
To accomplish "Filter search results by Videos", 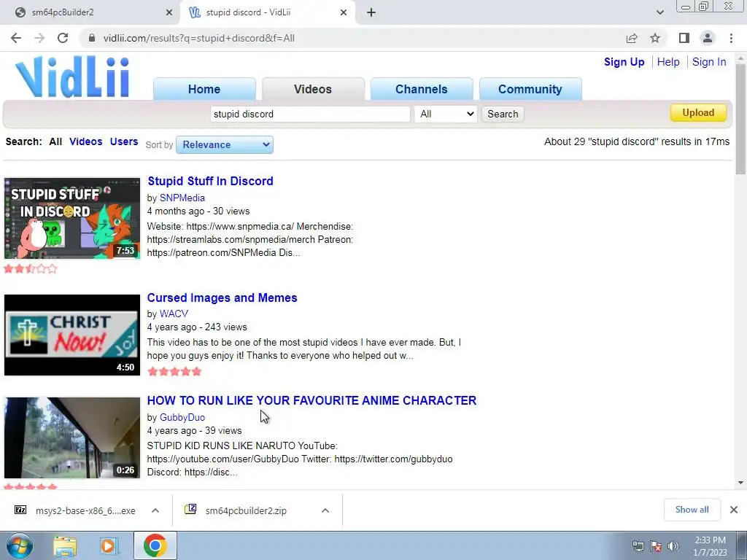I will coord(86,141).
